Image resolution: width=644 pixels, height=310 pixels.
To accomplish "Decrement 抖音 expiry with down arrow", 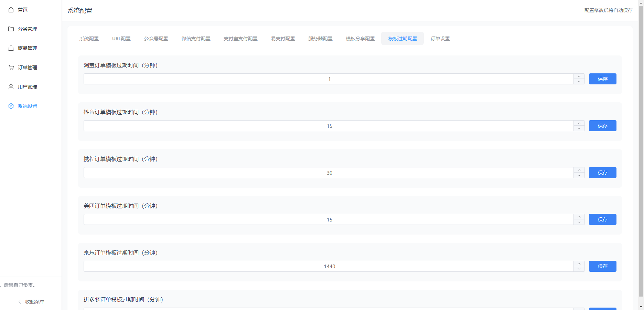I will coord(579,128).
